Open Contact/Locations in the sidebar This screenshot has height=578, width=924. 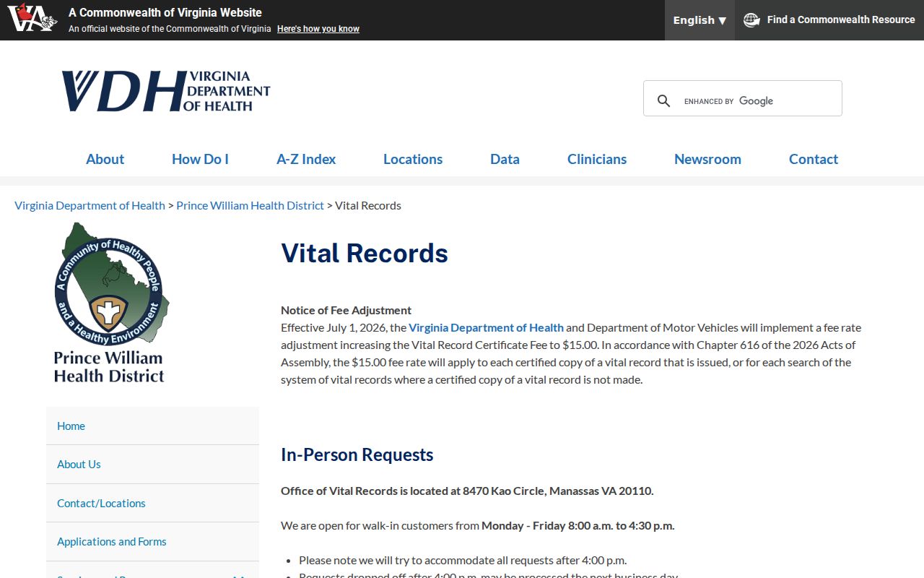click(x=152, y=503)
